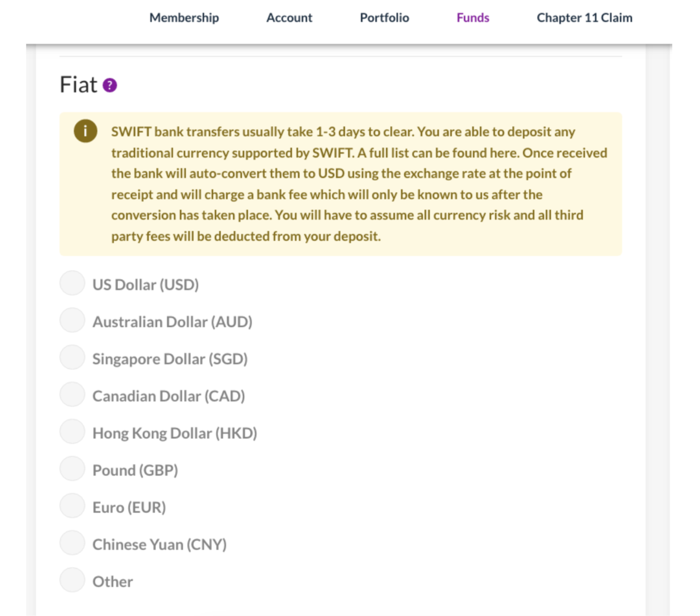Click the Fiat section heading
This screenshot has width=700, height=616.
[79, 85]
